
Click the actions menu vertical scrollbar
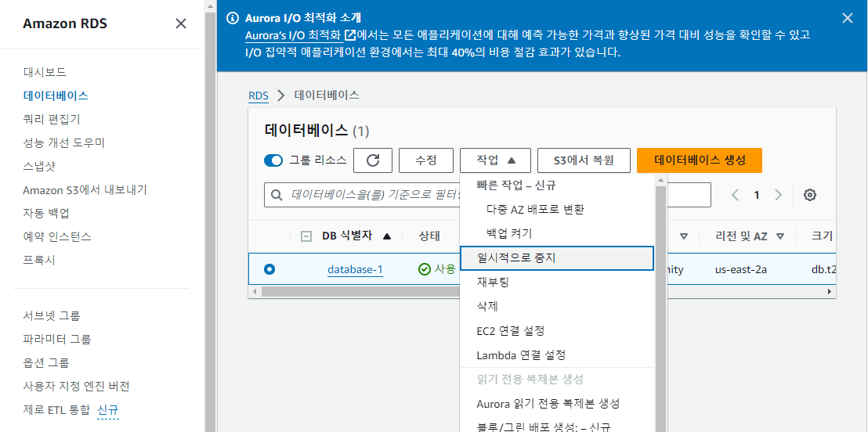[660, 310]
